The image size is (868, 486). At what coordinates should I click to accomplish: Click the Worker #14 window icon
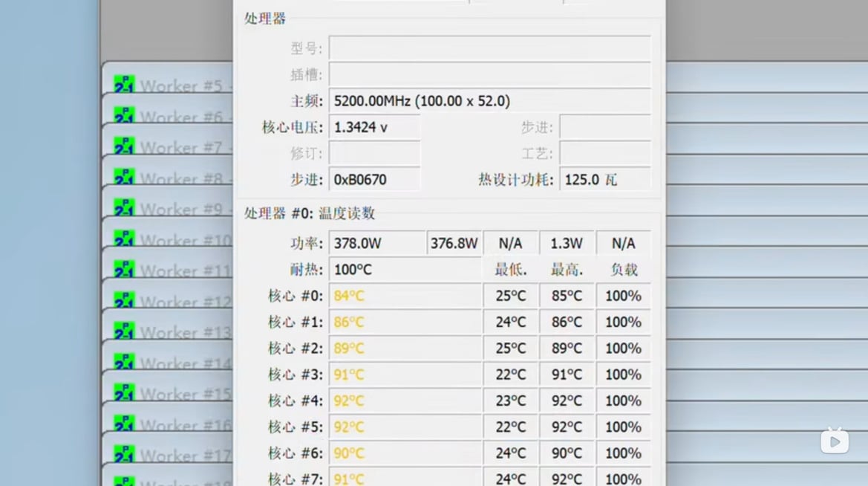pyautogui.click(x=124, y=361)
